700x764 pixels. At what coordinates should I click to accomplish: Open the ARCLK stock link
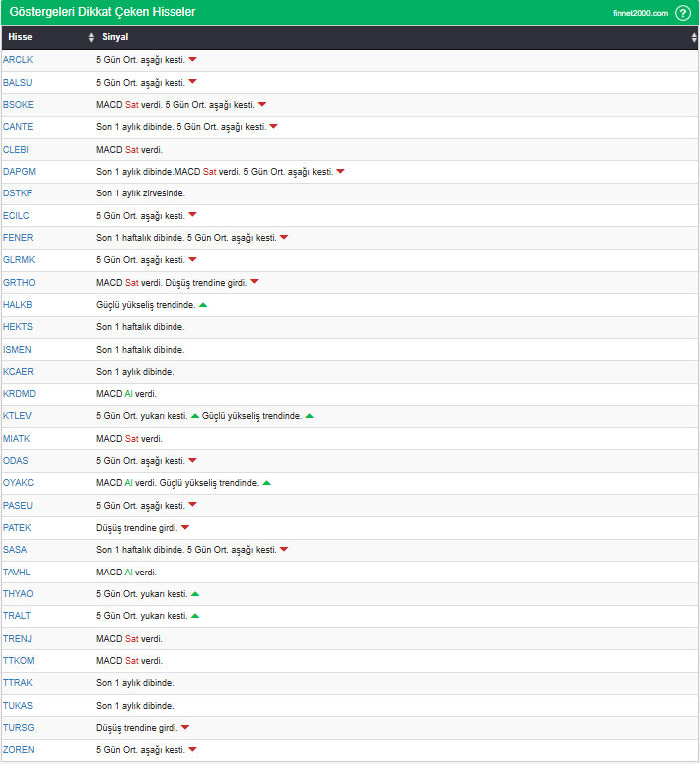(18, 60)
